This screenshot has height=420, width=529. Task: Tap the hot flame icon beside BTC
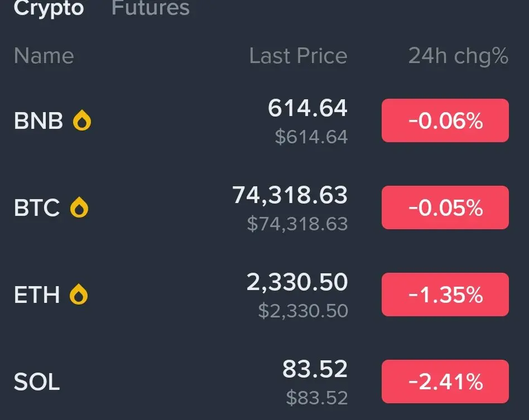[x=79, y=207]
